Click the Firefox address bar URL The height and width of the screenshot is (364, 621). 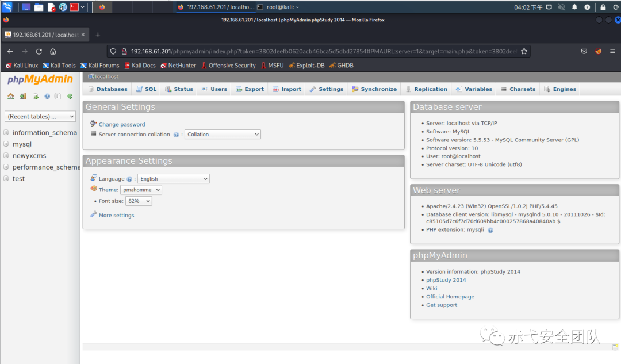pos(324,51)
